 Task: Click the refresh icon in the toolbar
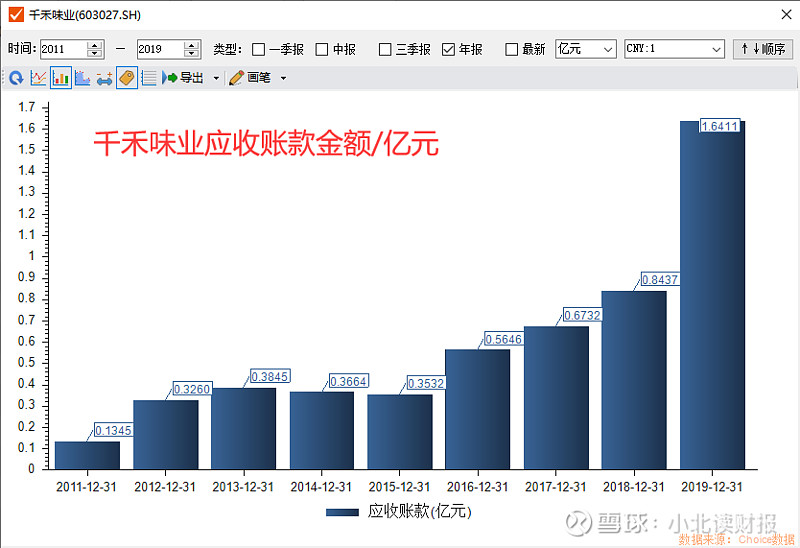click(17, 78)
